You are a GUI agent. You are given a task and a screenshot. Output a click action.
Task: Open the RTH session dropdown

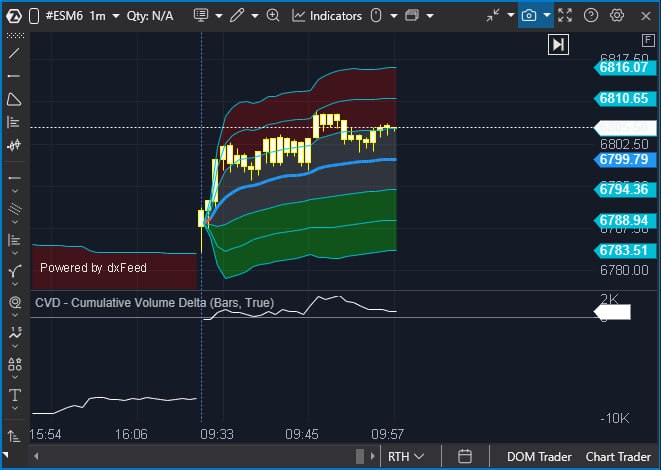406,456
